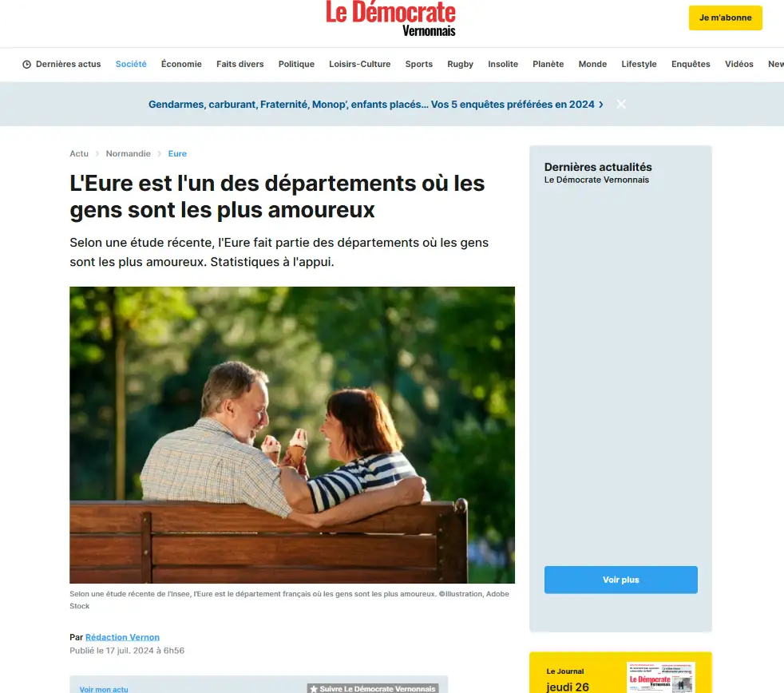The height and width of the screenshot is (693, 784).
Task: Open the couple on bench article photo
Action: pyautogui.click(x=292, y=435)
